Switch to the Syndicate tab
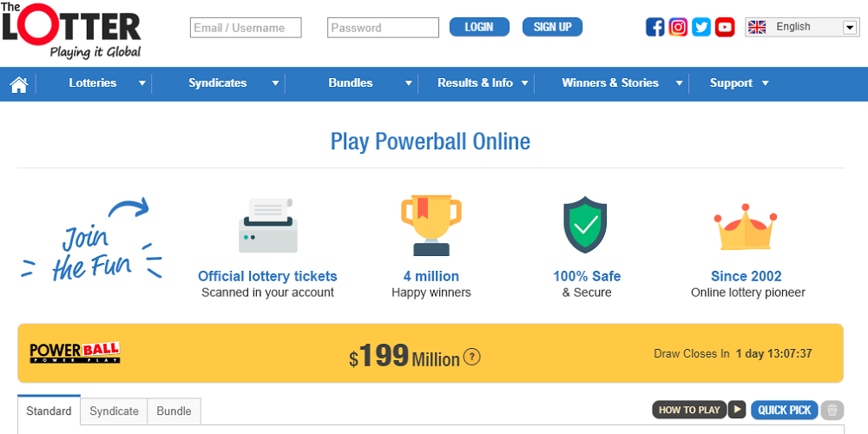This screenshot has width=868, height=434. click(114, 411)
